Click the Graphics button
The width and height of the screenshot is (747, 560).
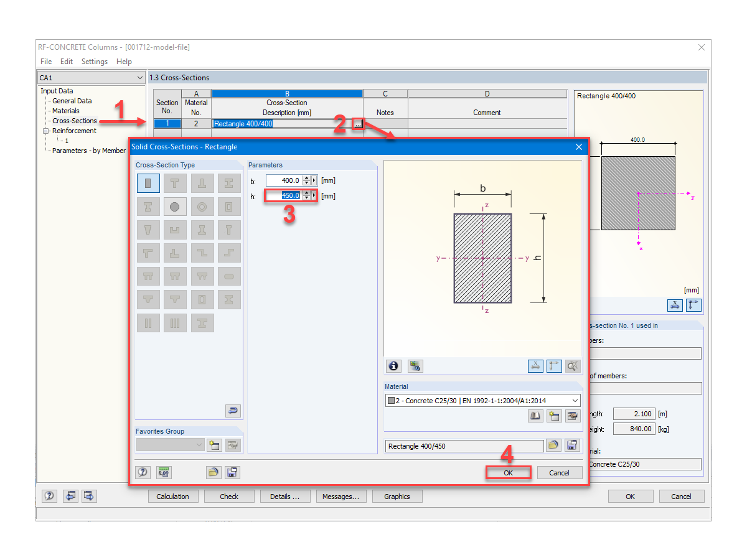tap(397, 496)
